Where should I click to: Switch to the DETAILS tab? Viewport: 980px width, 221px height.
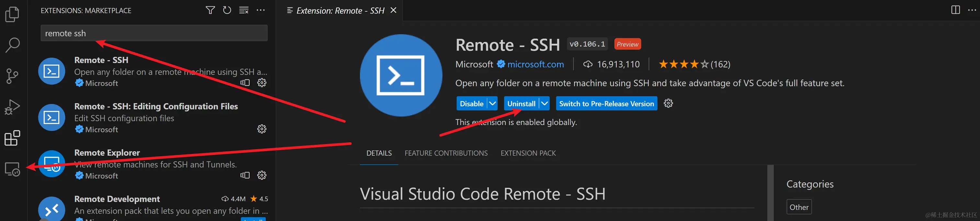tap(379, 153)
